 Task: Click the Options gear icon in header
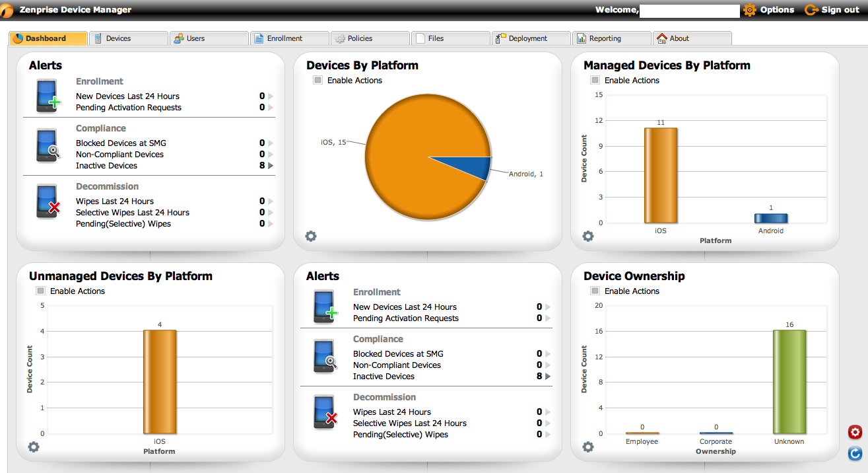[x=750, y=10]
